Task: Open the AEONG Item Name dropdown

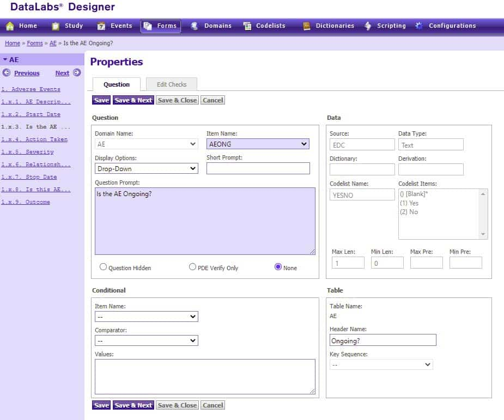Action: [258, 144]
